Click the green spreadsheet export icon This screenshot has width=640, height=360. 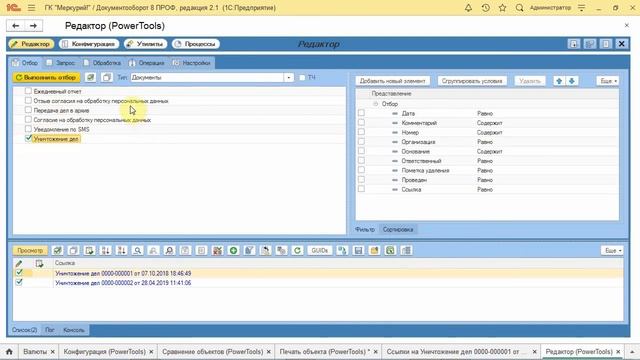pos(390,250)
